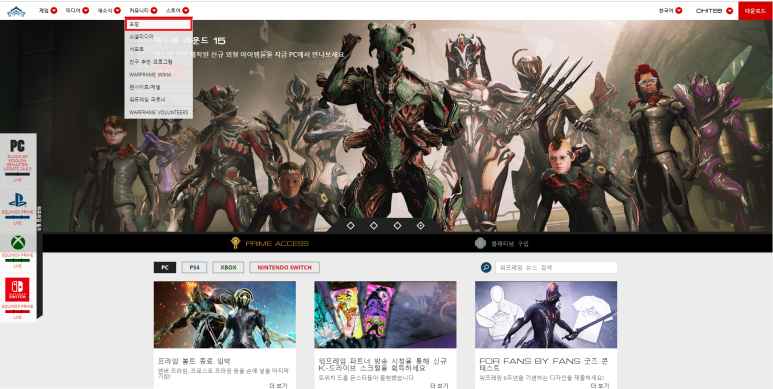Screen dimensions: 773x389
Task: Focus the 워프레임 뉴스 검색 search field
Action: 556,267
